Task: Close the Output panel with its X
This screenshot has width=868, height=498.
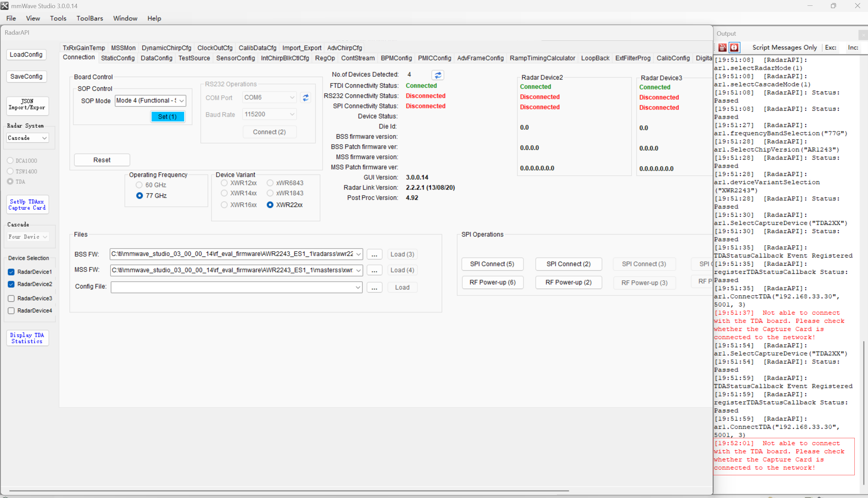Action: (863, 35)
